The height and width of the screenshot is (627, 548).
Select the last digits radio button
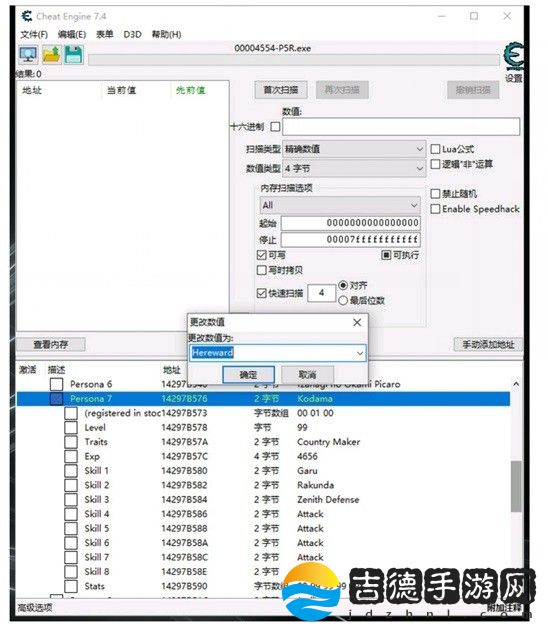(x=343, y=300)
